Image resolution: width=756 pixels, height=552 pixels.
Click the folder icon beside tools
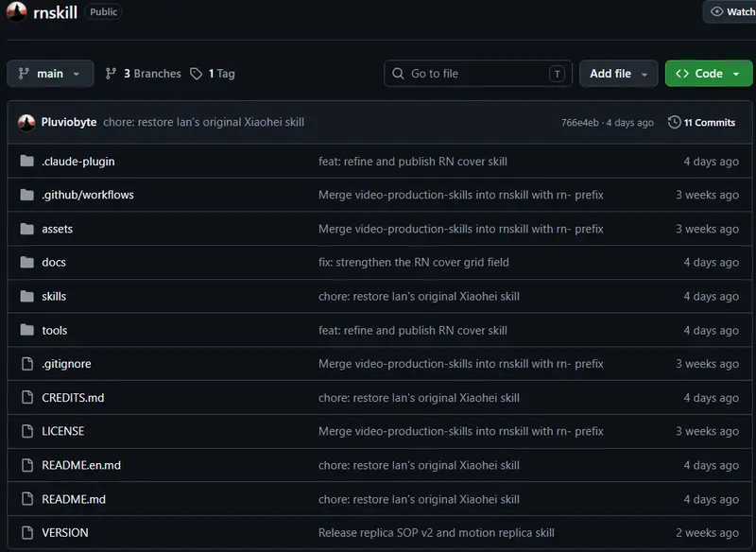(27, 330)
